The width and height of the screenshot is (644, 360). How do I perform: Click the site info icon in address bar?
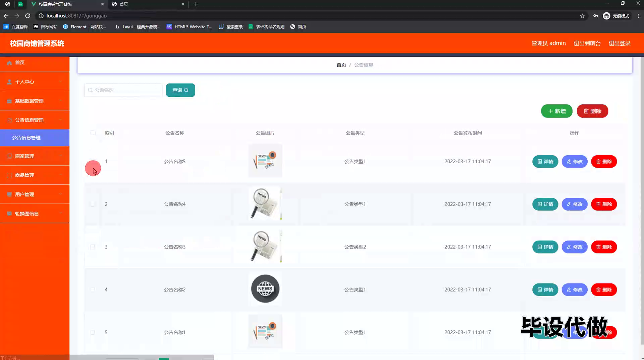pos(41,16)
